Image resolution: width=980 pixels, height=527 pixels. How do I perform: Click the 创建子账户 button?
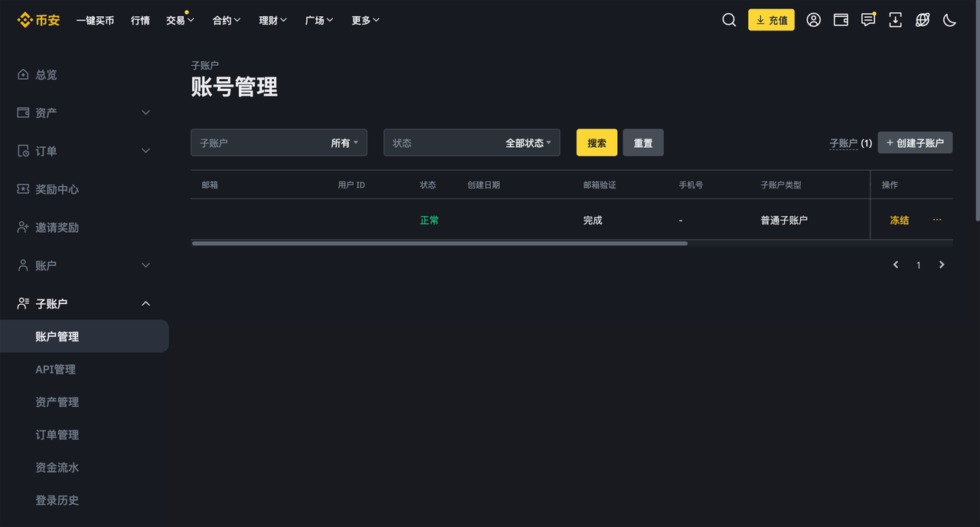[915, 143]
